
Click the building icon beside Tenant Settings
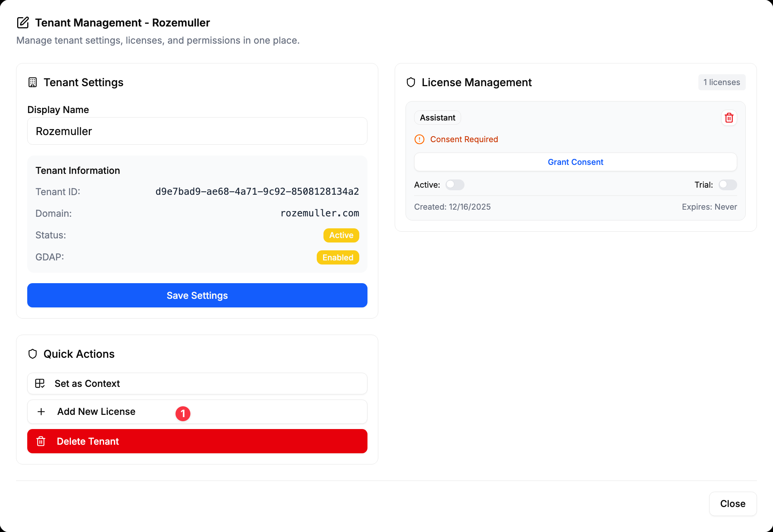pos(32,82)
